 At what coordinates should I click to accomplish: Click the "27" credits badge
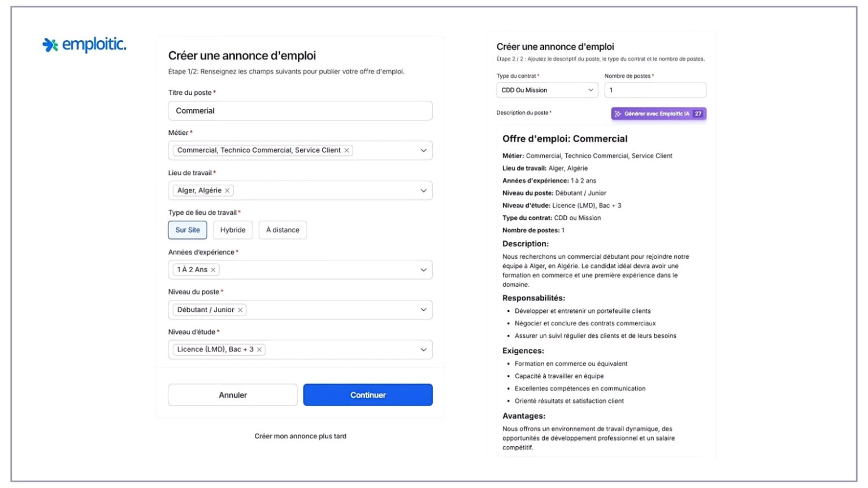699,114
